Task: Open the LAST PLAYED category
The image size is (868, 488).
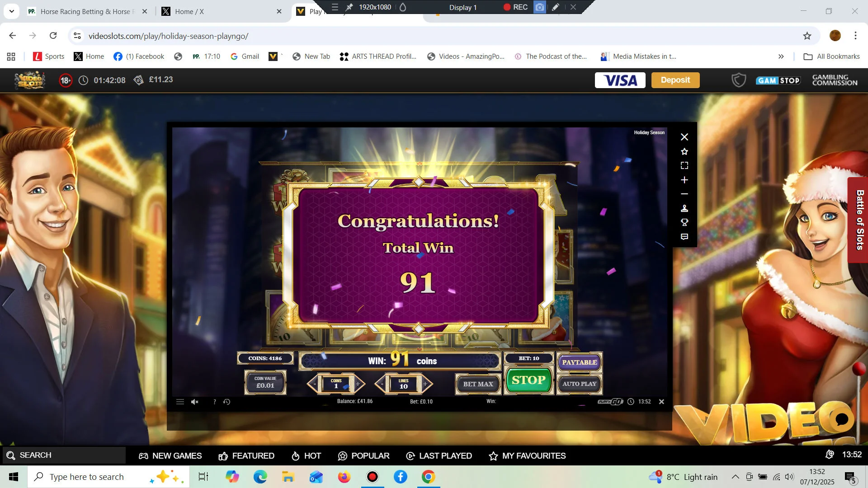Action: (439, 456)
